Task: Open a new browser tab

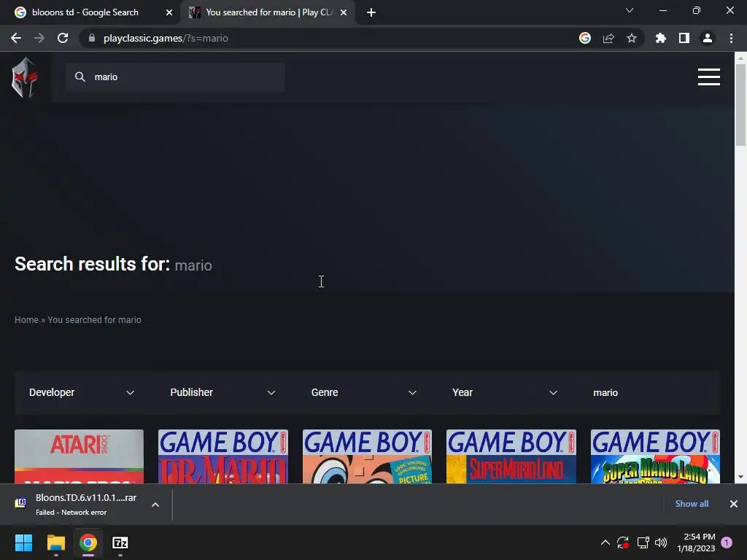Action: [x=371, y=12]
